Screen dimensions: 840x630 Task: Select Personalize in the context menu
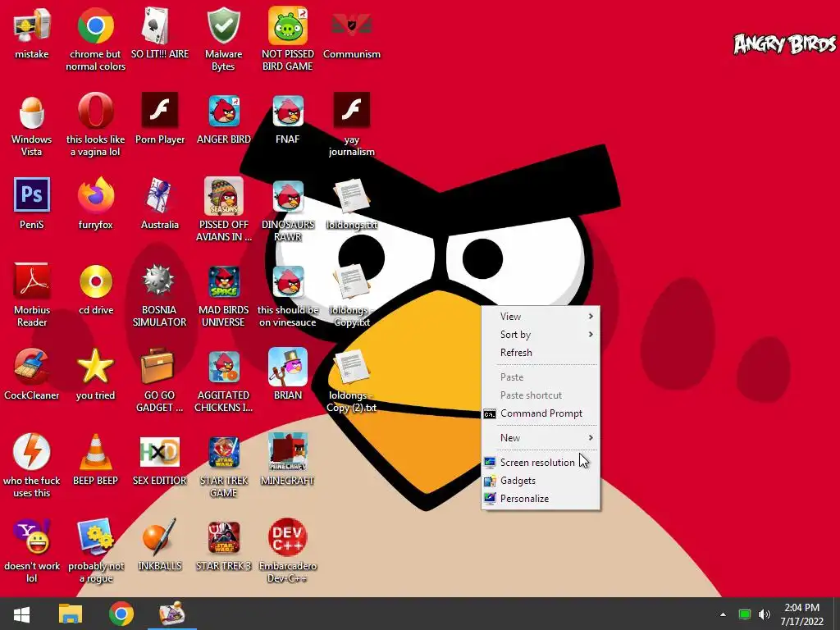(x=541, y=499)
